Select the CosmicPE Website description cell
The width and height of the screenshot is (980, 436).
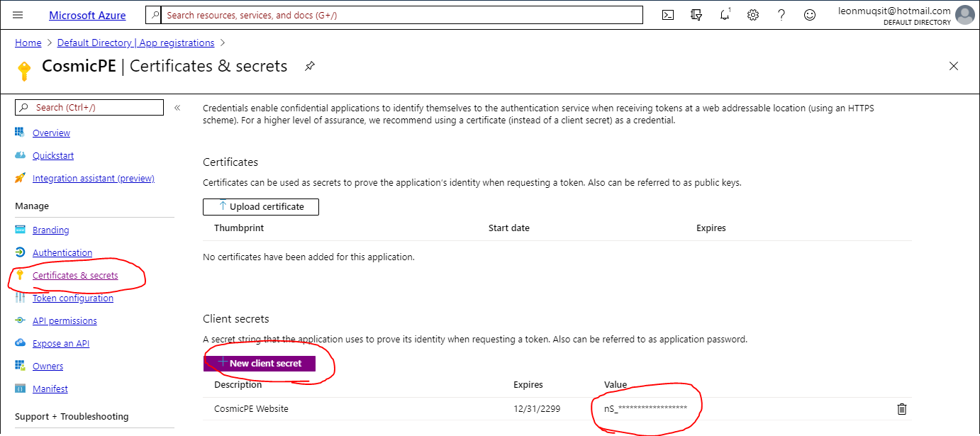pyautogui.click(x=251, y=408)
